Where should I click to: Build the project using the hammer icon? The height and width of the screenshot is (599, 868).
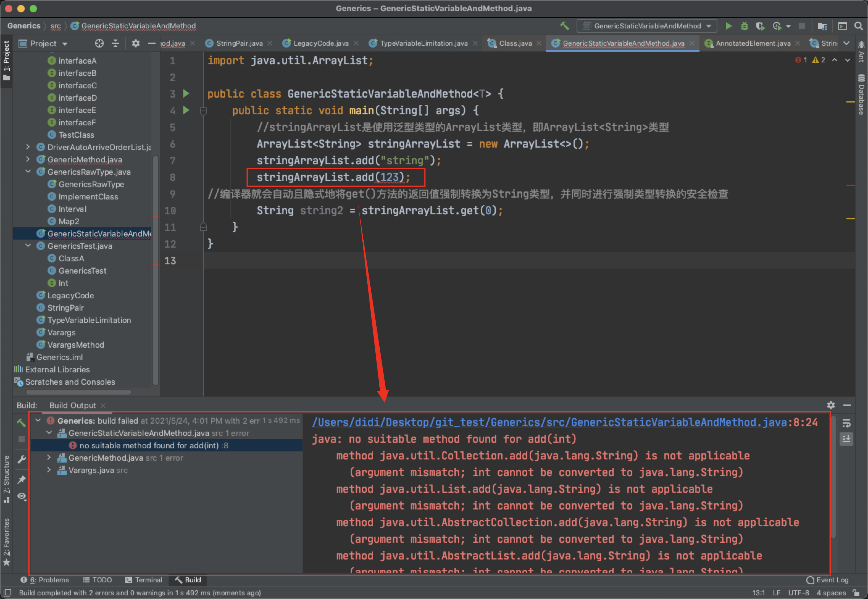(565, 26)
